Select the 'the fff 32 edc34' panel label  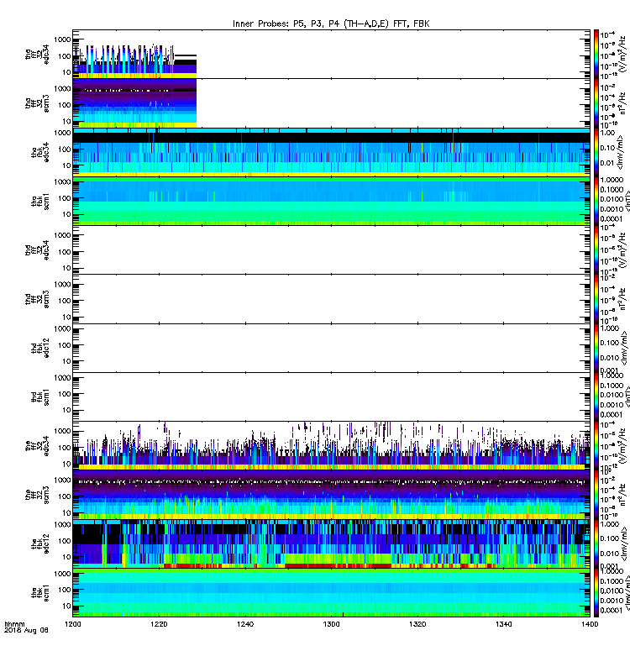pos(37,446)
